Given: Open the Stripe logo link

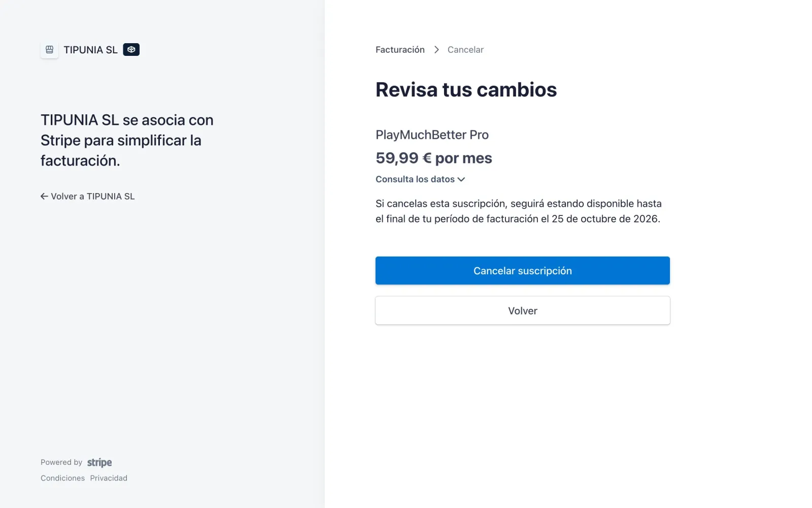Looking at the screenshot, I should (99, 462).
